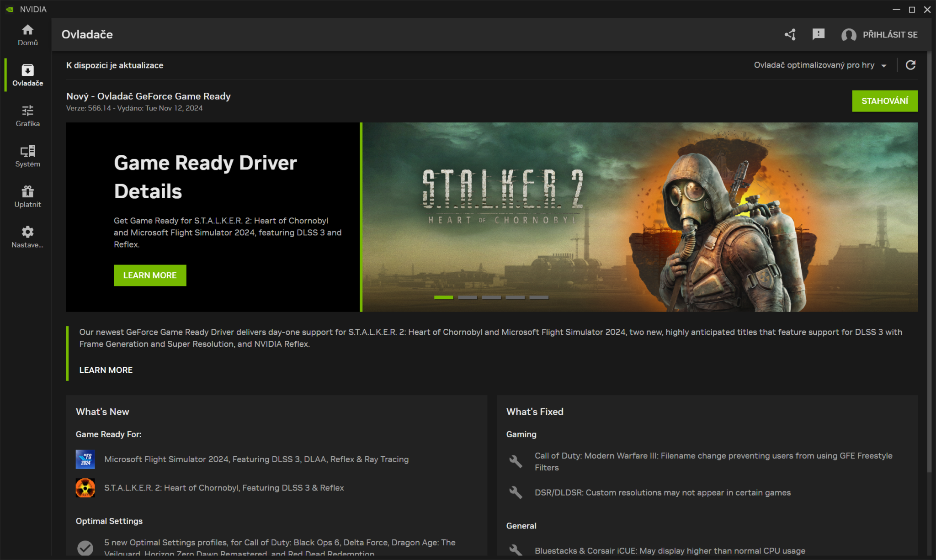
Task: Click LEARN MORE link below driver description
Action: point(106,370)
